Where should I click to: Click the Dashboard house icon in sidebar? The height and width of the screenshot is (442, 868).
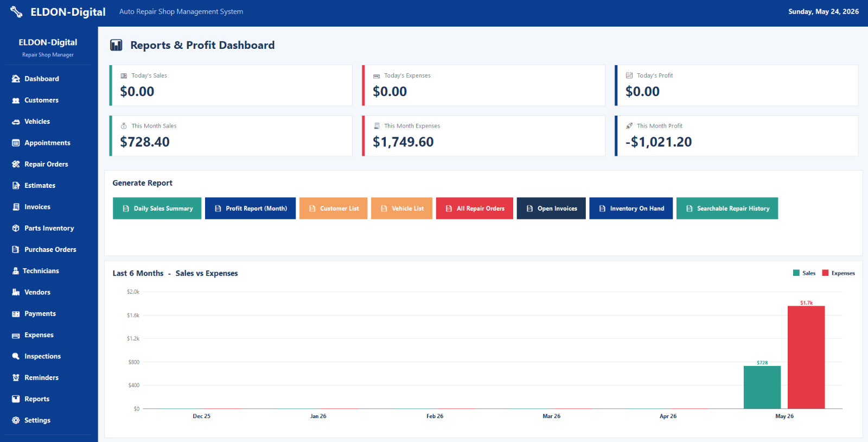click(x=16, y=79)
